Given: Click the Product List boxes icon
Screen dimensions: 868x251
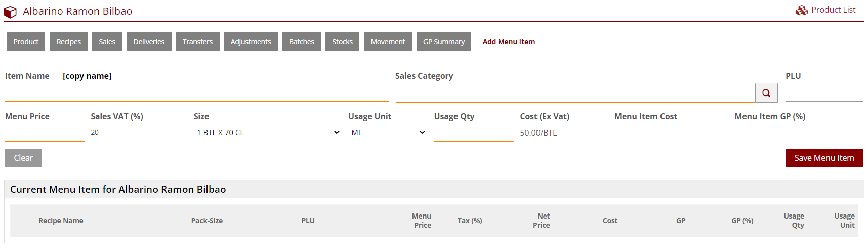Looking at the screenshot, I should click(801, 10).
